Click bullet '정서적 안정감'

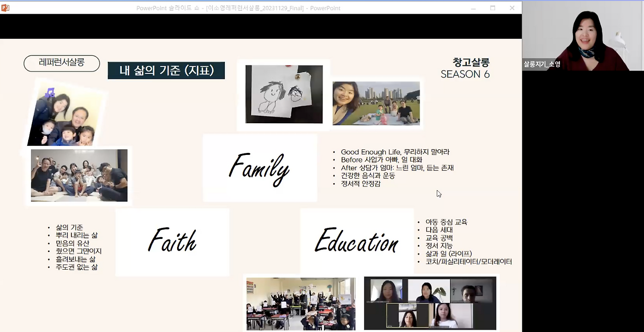[x=361, y=184]
